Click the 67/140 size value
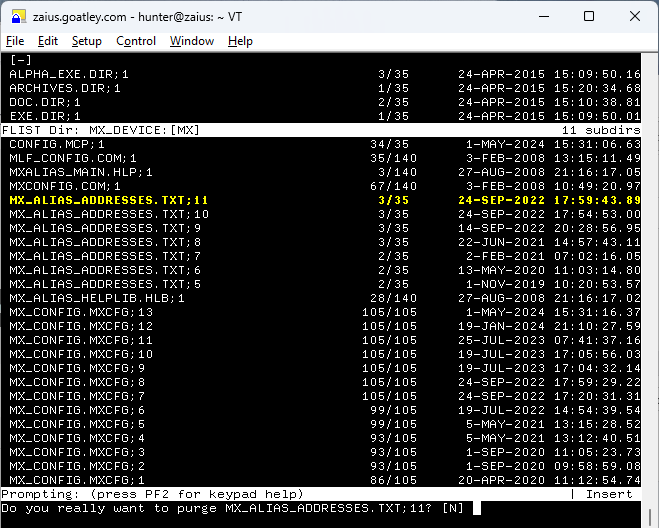This screenshot has height=528, width=659. tap(393, 186)
